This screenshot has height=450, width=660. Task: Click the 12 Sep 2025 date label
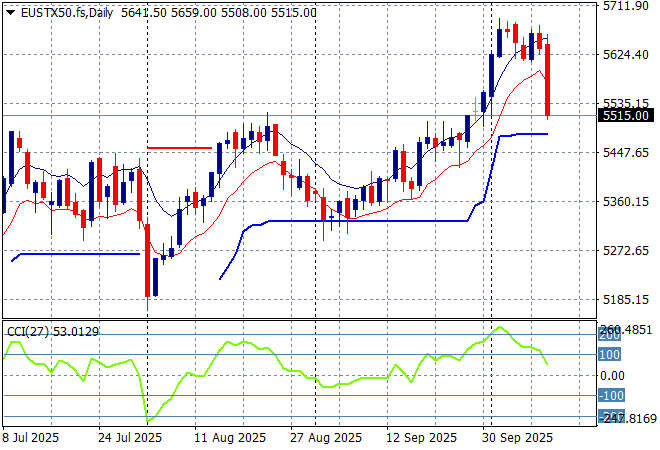coord(421,438)
